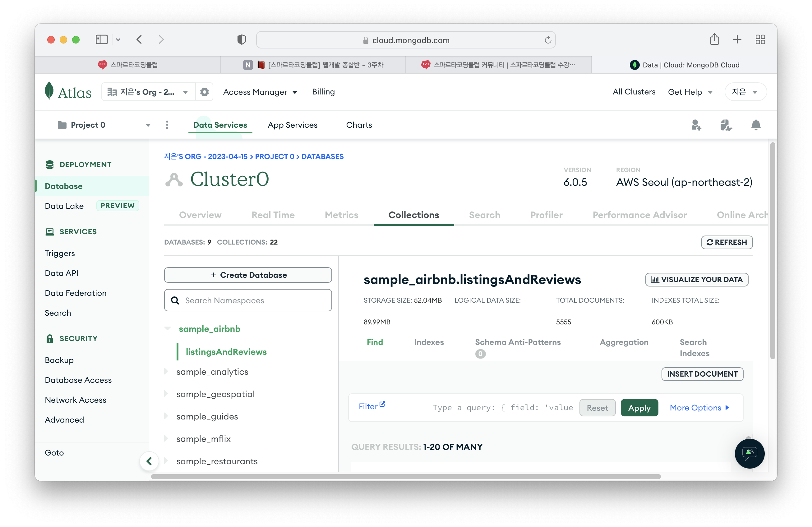Open the Access Manager dropdown
Screen dimensions: 812x527
coord(260,92)
